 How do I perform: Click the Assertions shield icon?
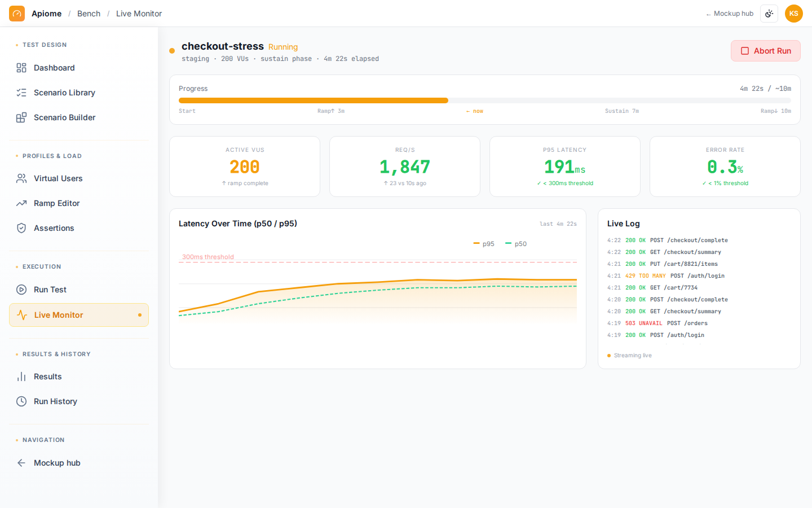pyautogui.click(x=21, y=228)
